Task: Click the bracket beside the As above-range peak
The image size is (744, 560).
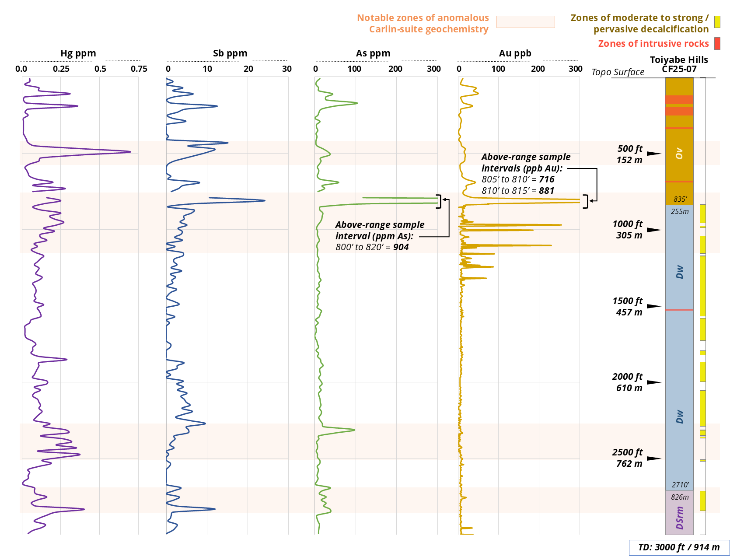Action: pyautogui.click(x=439, y=201)
